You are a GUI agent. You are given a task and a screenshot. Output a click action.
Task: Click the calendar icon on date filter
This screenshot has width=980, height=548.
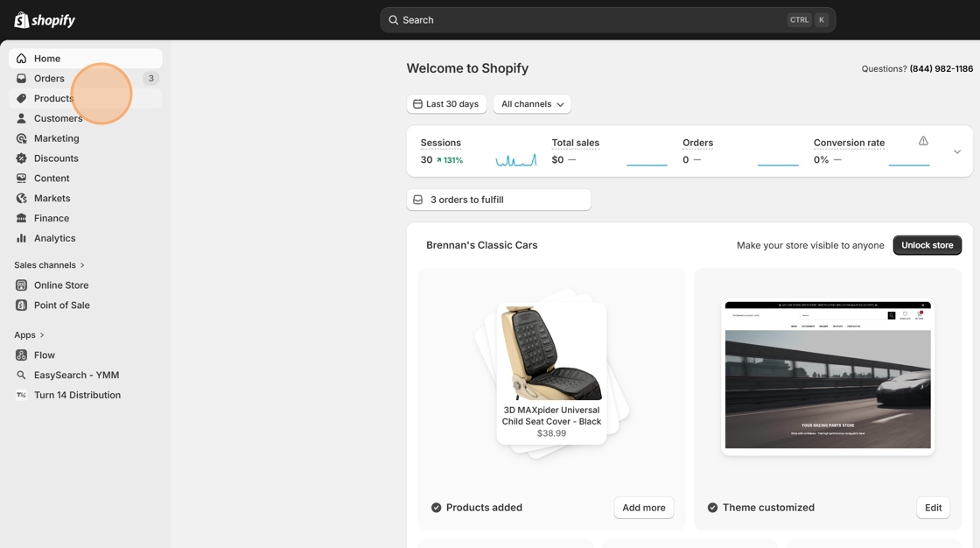417,104
